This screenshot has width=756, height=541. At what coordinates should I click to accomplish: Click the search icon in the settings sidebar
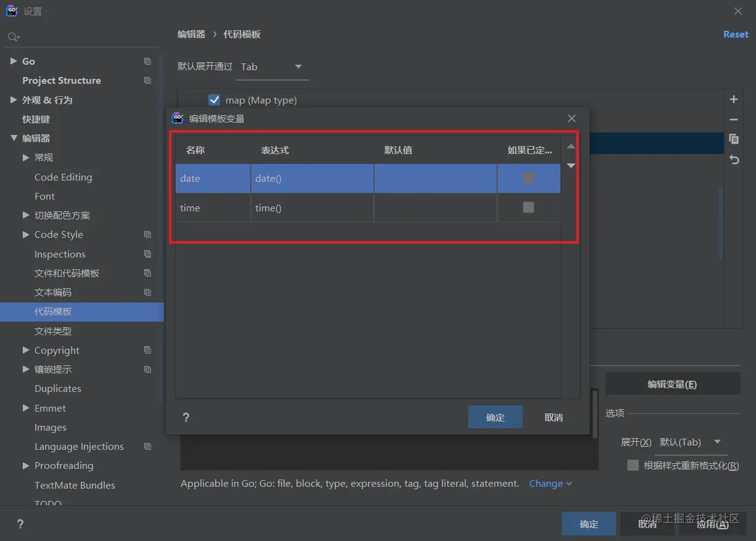pos(13,38)
